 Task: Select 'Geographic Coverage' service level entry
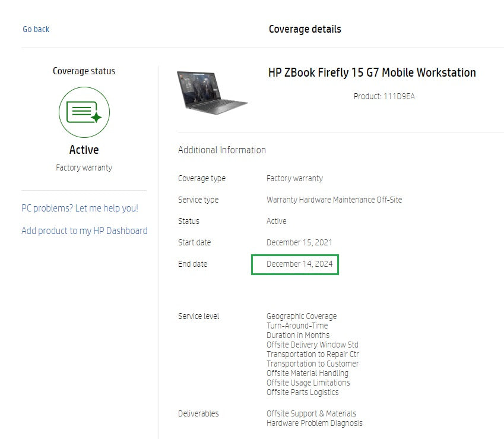click(302, 317)
